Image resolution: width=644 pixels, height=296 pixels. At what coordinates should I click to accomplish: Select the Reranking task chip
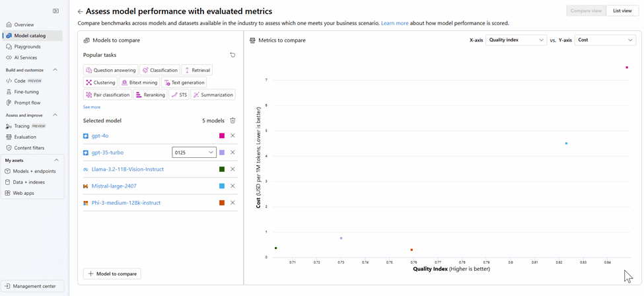(150, 95)
